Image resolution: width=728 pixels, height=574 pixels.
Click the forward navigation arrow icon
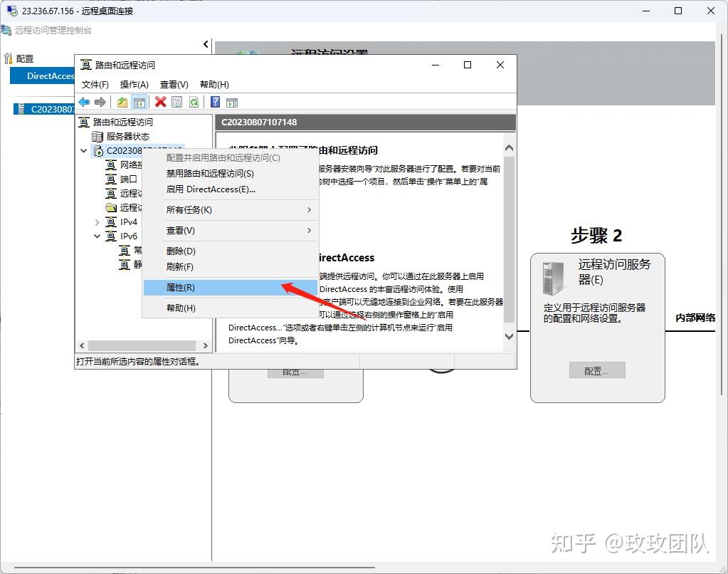tap(100, 102)
